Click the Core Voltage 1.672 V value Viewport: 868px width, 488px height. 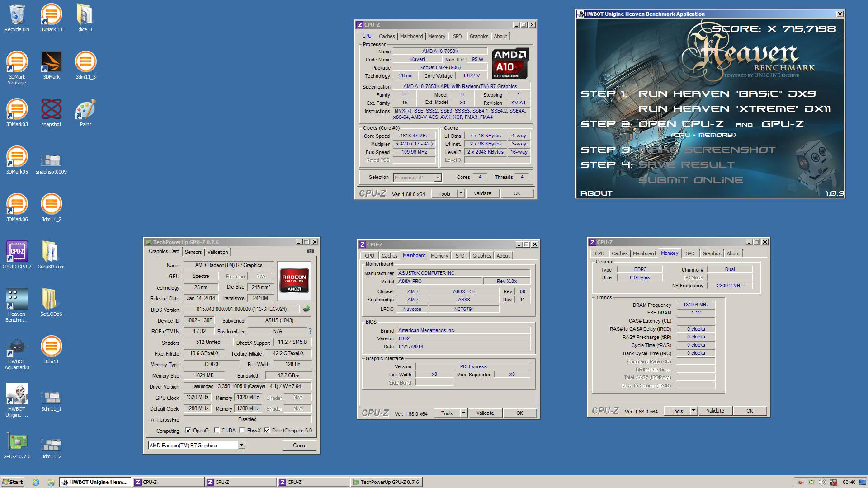(472, 75)
